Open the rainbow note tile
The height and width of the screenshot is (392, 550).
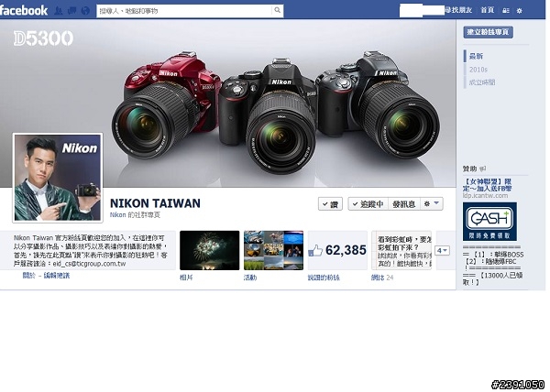point(401,250)
